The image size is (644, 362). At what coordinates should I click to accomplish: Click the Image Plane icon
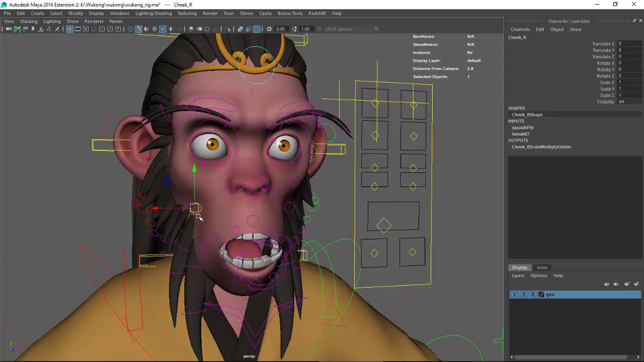click(x=41, y=29)
